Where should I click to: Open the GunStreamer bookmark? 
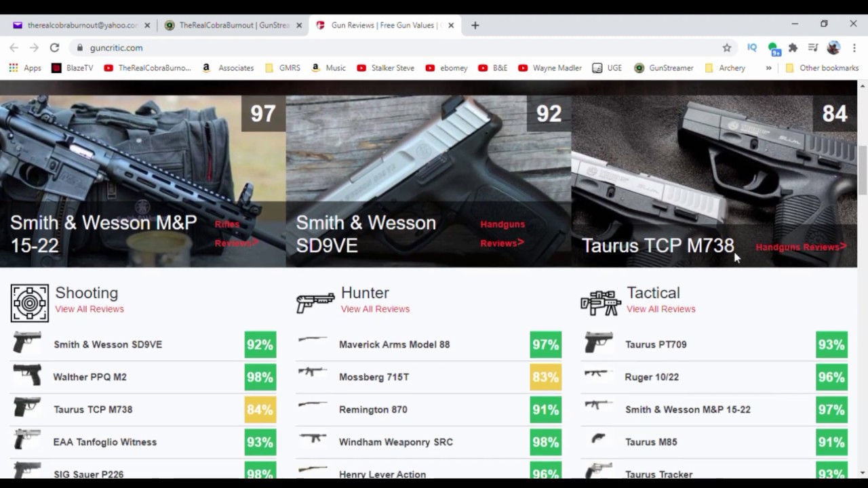click(x=663, y=68)
